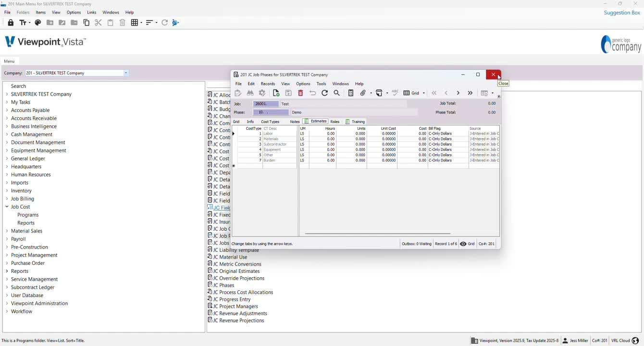Click the copy icon in main toolbar
The image size is (644, 346).
[87, 23]
